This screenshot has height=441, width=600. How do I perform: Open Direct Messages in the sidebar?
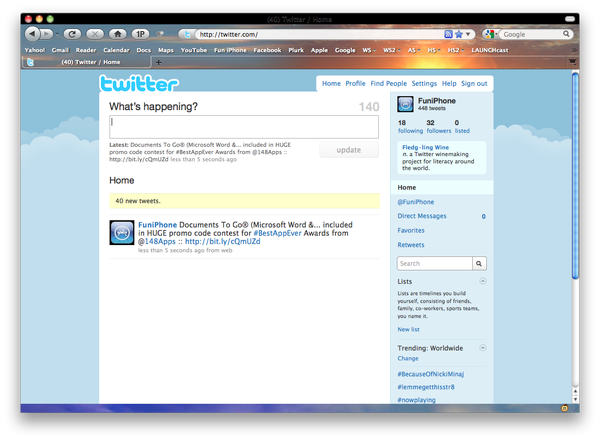(x=422, y=216)
